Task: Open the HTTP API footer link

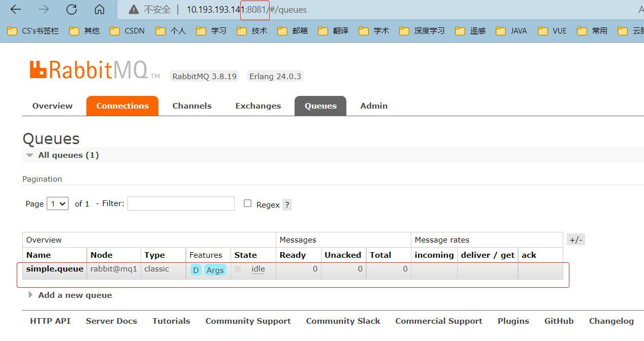Action: pyautogui.click(x=50, y=321)
